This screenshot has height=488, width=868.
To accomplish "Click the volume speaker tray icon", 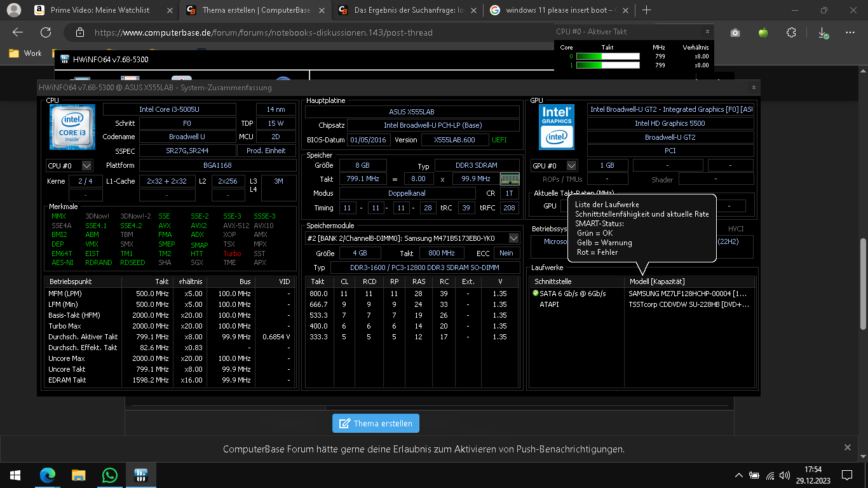I will coord(785,475).
